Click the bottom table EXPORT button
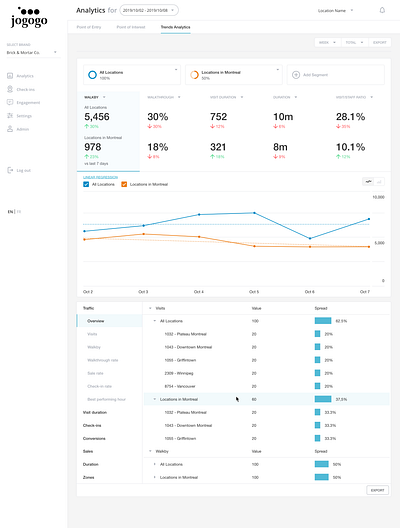Image resolution: width=400 pixels, height=528 pixels. [x=377, y=490]
